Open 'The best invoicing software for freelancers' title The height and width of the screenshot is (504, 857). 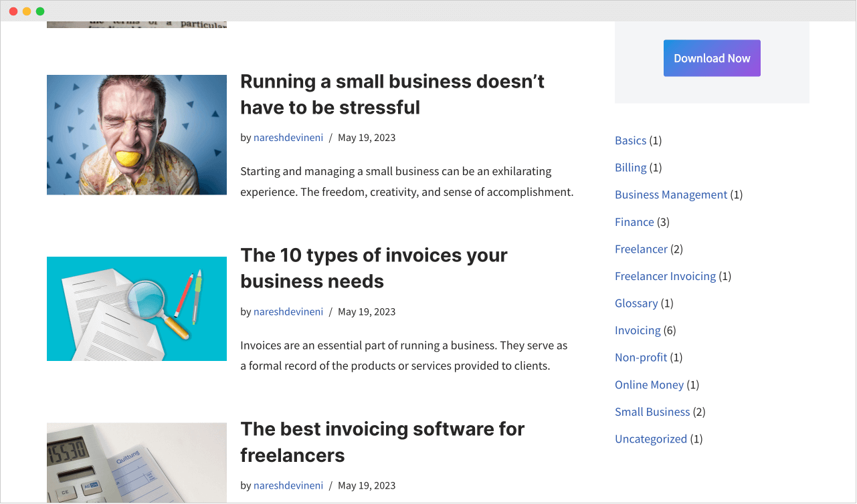coord(382,442)
